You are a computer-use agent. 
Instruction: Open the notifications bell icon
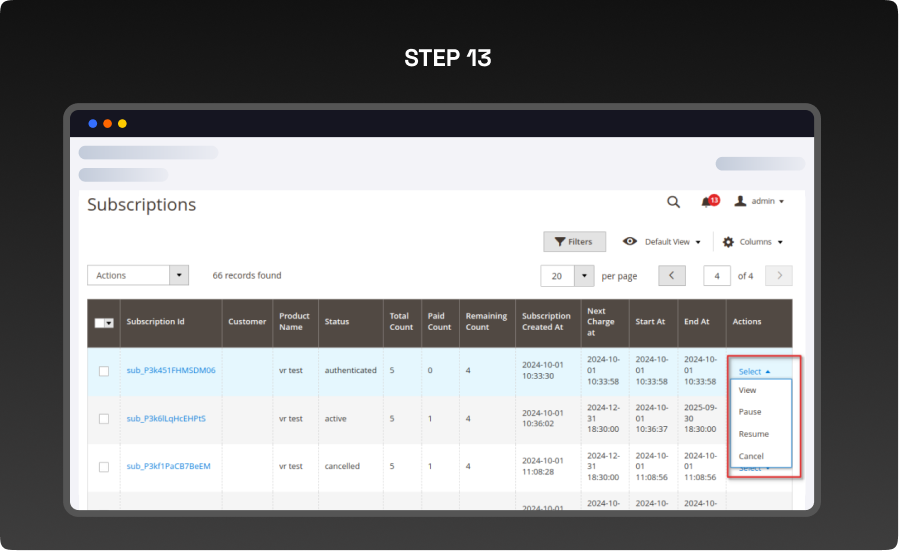pos(707,202)
